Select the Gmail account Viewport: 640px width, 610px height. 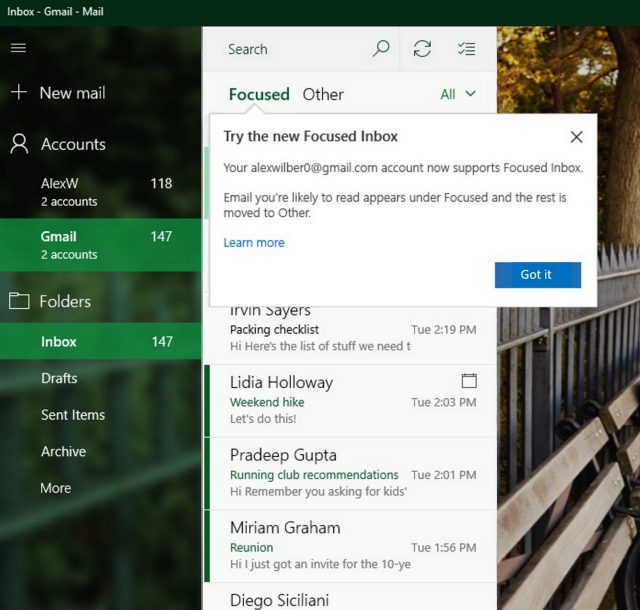pos(100,245)
